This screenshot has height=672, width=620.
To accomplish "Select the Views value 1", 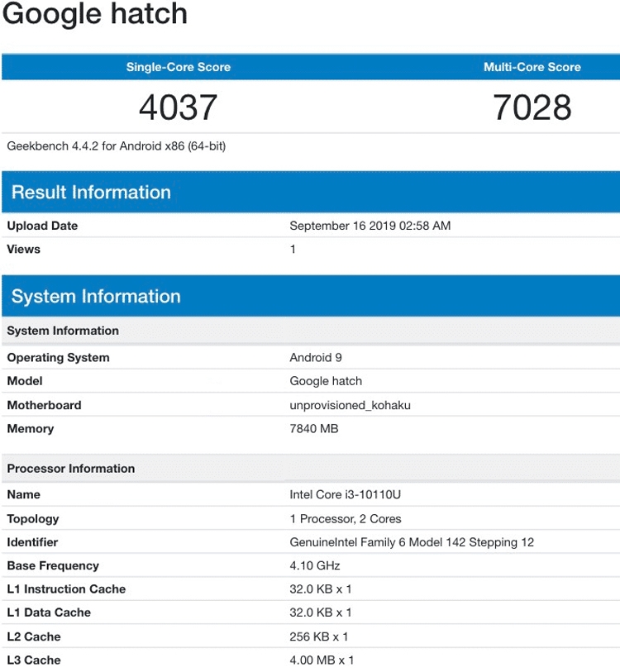I will tap(293, 249).
